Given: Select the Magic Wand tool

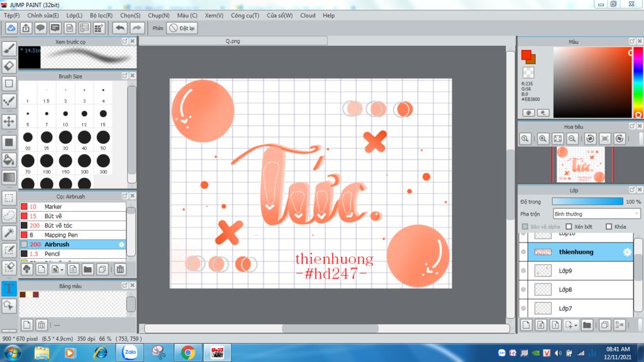Looking at the screenshot, I should pyautogui.click(x=9, y=233).
